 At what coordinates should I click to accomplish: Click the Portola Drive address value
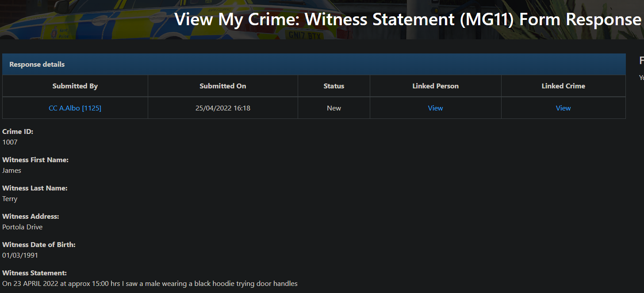23,227
